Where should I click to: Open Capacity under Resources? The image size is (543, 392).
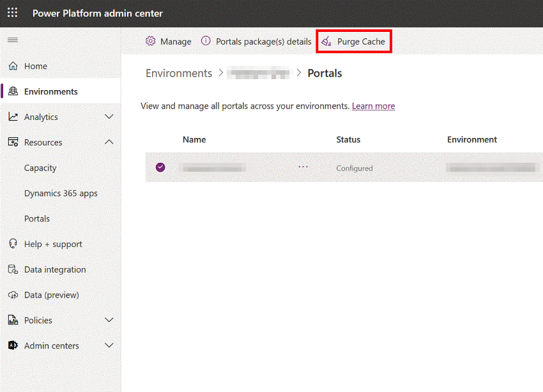pyautogui.click(x=40, y=168)
